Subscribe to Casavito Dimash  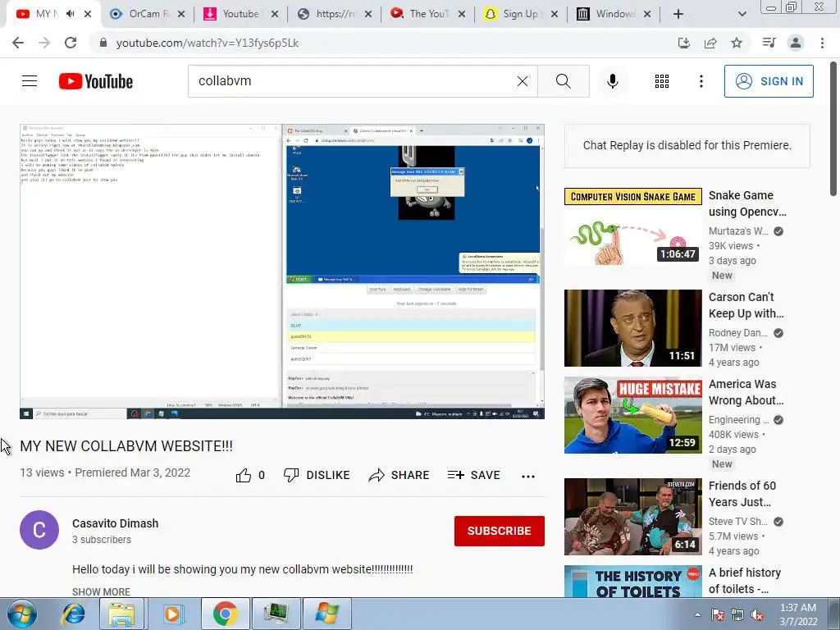pos(500,531)
